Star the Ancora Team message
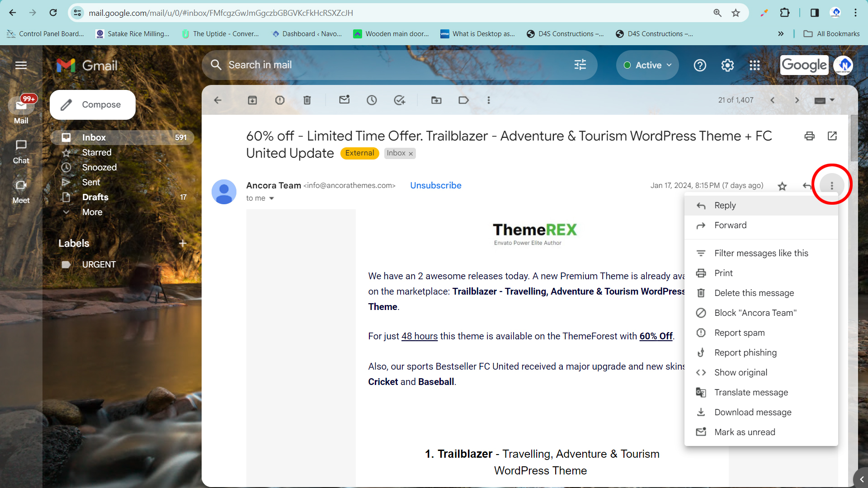Screen dimensions: 868x488 [782, 186]
